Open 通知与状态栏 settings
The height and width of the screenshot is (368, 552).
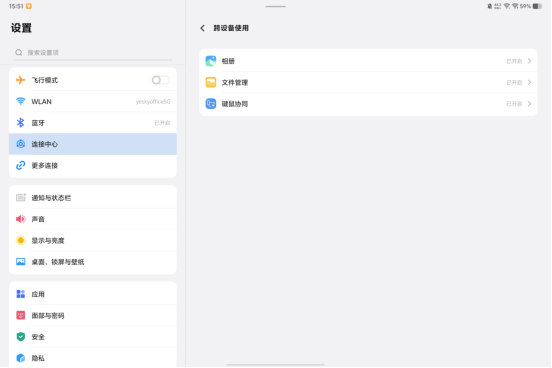point(93,198)
